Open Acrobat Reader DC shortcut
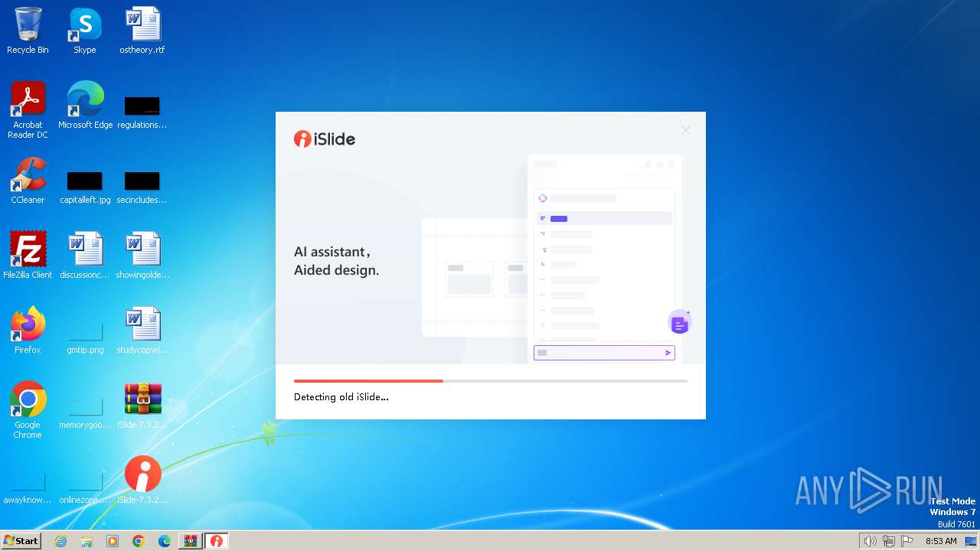Viewport: 980px width, 551px height. click(x=28, y=110)
